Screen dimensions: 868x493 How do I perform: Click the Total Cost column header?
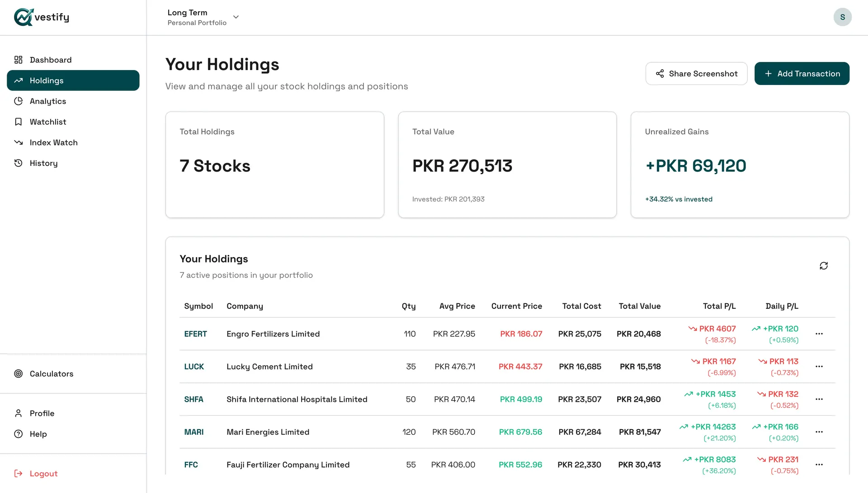pos(581,306)
